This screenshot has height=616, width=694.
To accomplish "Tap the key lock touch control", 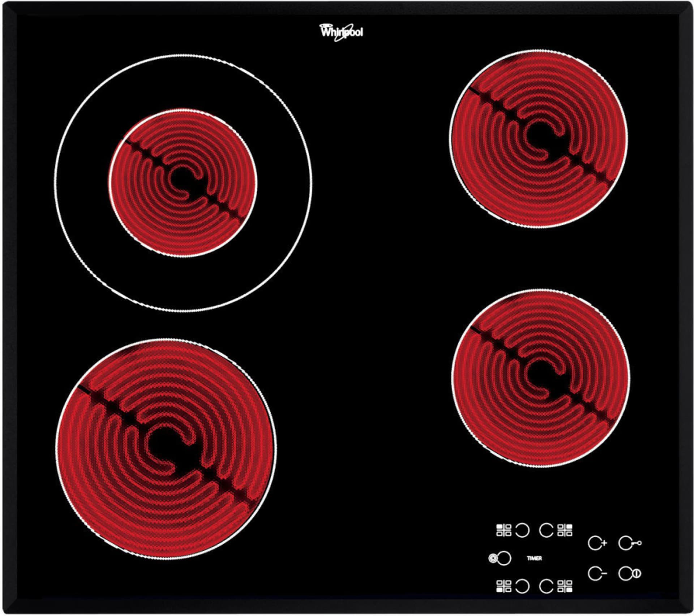I will [x=629, y=542].
